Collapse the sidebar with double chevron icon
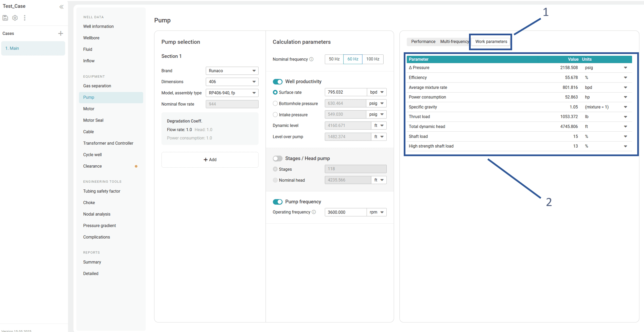This screenshot has width=644, height=332. pyautogui.click(x=62, y=7)
